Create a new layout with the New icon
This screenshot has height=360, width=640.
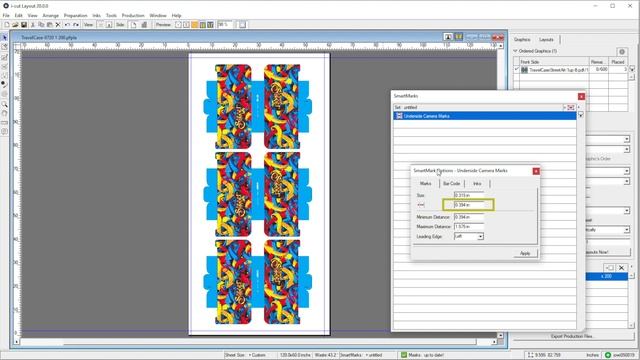click(x=7, y=25)
